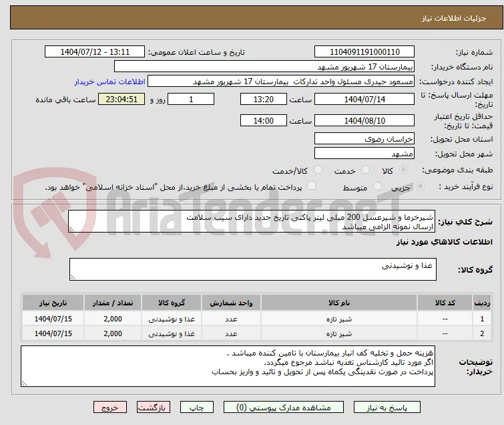The image size is (504, 425).
Task: Open مشاهده مدارک پیوستی (0) button
Action: point(284,408)
